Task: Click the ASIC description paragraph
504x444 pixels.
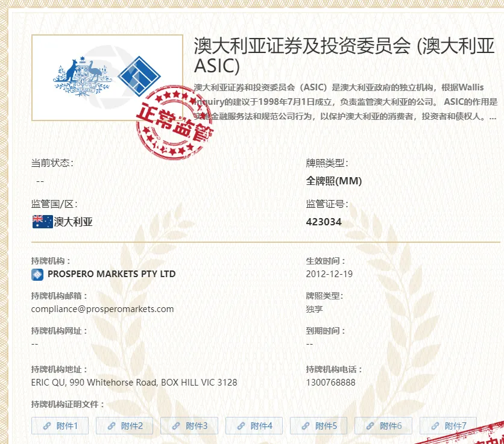Action: tap(345, 102)
